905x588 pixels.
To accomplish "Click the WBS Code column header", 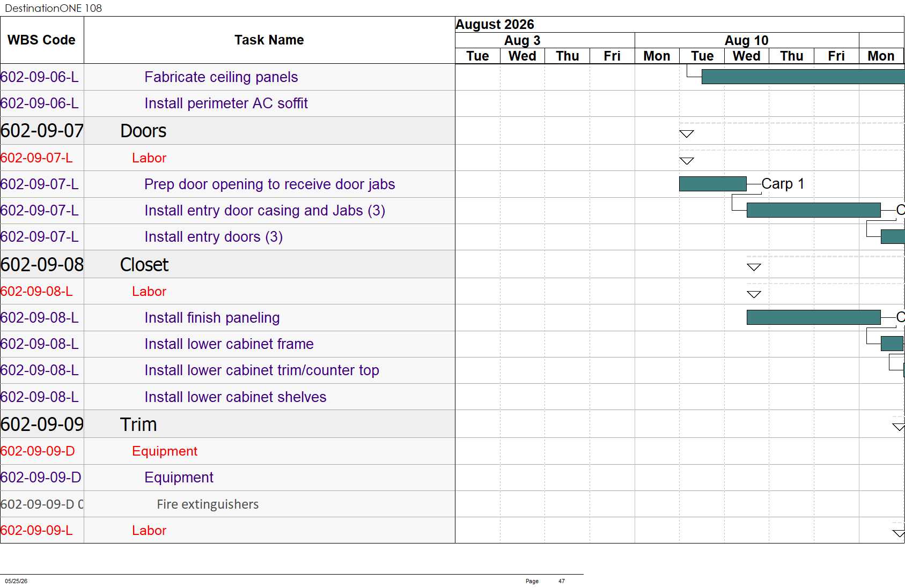I will (42, 40).
